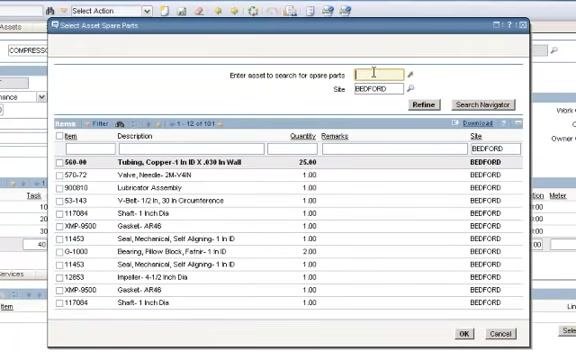This screenshot has width=576, height=360.
Task: Check the box for item 53-143 V-Belt
Action: click(60, 201)
